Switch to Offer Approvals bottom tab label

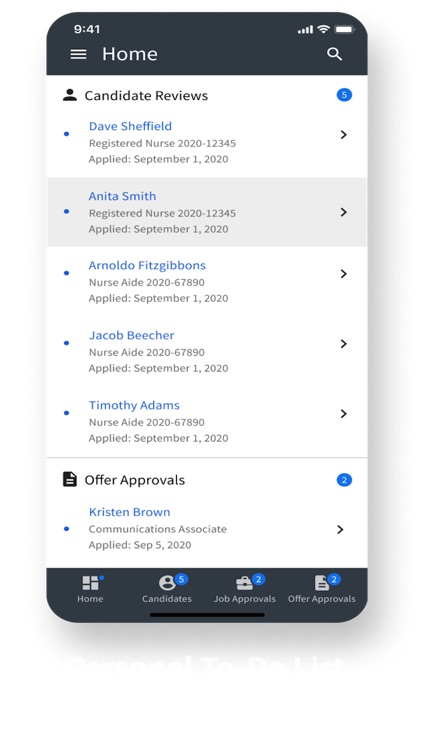pos(322,599)
